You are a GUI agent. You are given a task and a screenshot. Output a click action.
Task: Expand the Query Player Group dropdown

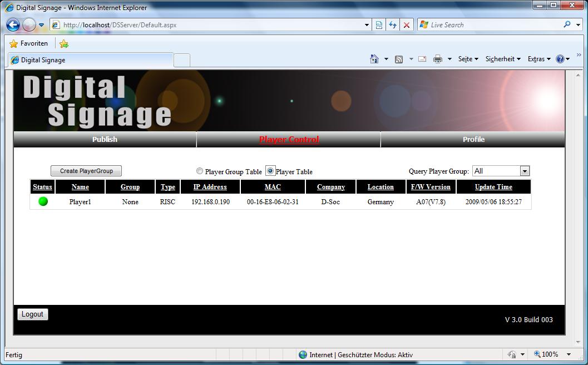[x=525, y=171]
